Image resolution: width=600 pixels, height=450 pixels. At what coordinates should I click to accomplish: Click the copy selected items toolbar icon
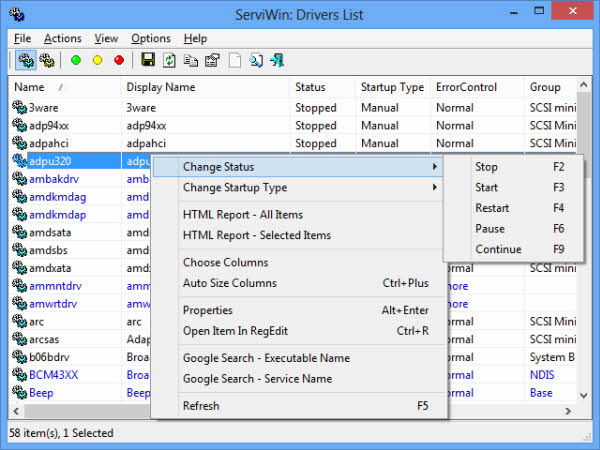(x=191, y=61)
